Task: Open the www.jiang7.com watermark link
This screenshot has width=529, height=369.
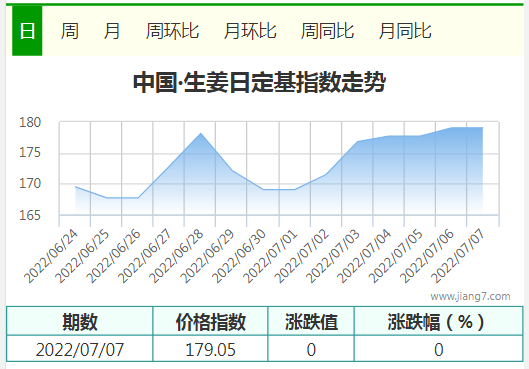Action: pyautogui.click(x=470, y=296)
